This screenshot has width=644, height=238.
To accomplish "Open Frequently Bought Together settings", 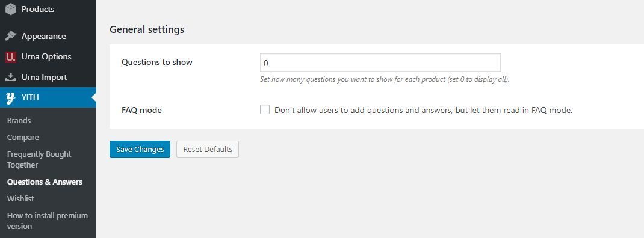I will tap(39, 160).
